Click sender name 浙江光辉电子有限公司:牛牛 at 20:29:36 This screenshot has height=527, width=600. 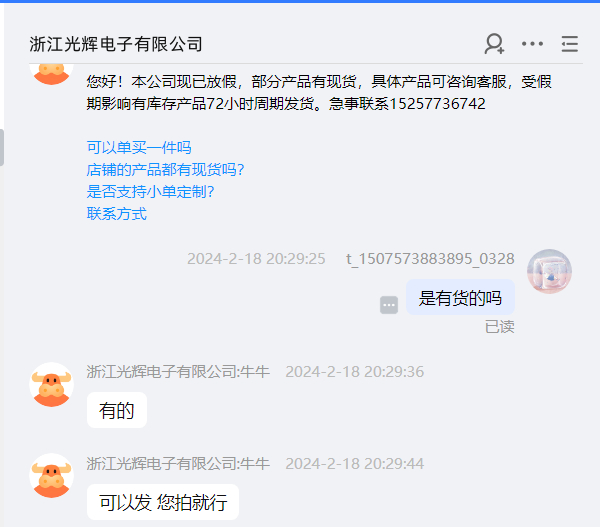pos(178,372)
